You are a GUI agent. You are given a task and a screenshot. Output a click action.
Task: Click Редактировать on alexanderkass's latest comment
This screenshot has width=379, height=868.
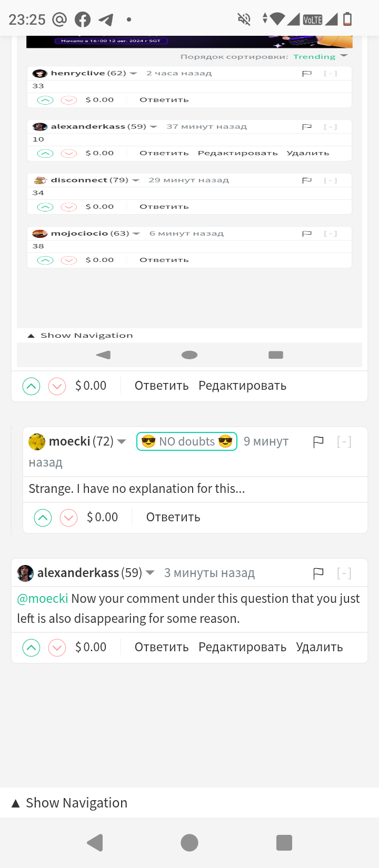(242, 647)
